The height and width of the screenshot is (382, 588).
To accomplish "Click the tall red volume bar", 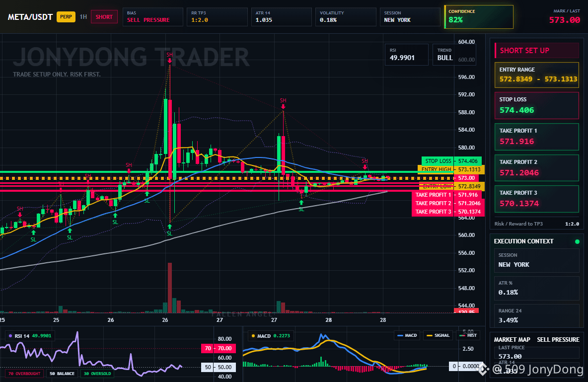I will point(170,288).
